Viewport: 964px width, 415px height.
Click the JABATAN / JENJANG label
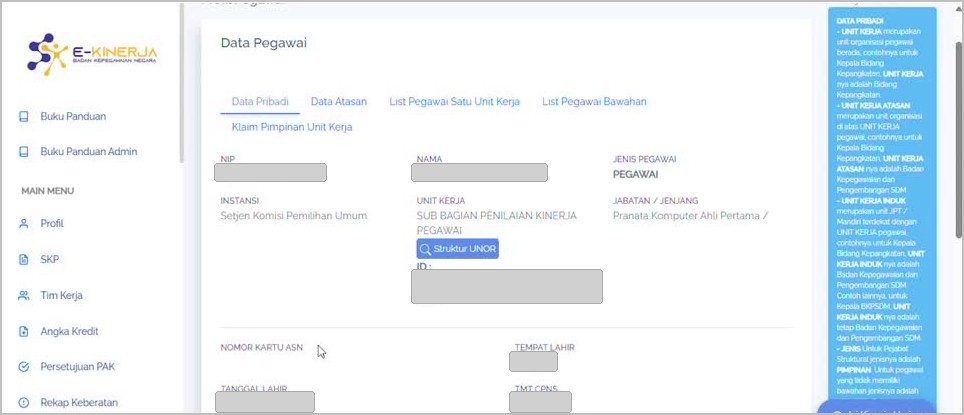655,201
